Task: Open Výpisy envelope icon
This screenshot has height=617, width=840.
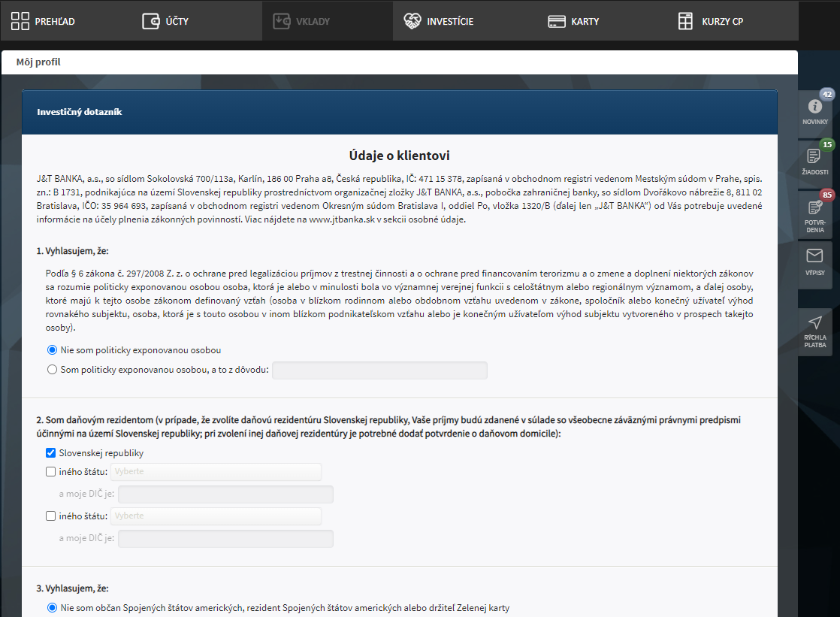Action: [x=814, y=256]
